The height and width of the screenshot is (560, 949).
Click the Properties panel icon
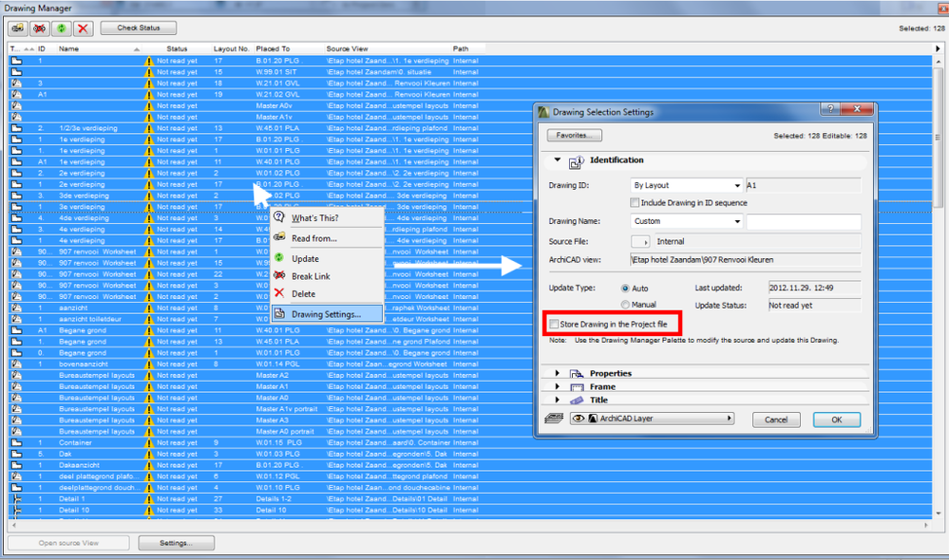[x=577, y=374]
